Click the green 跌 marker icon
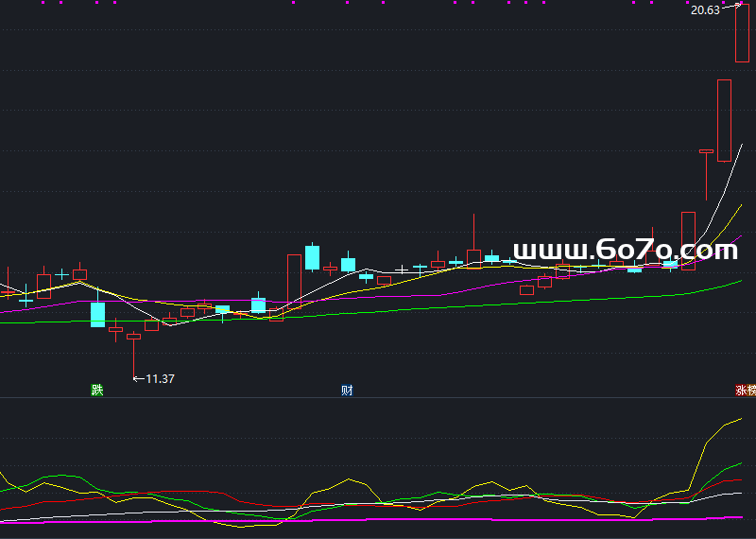 pyautogui.click(x=95, y=390)
